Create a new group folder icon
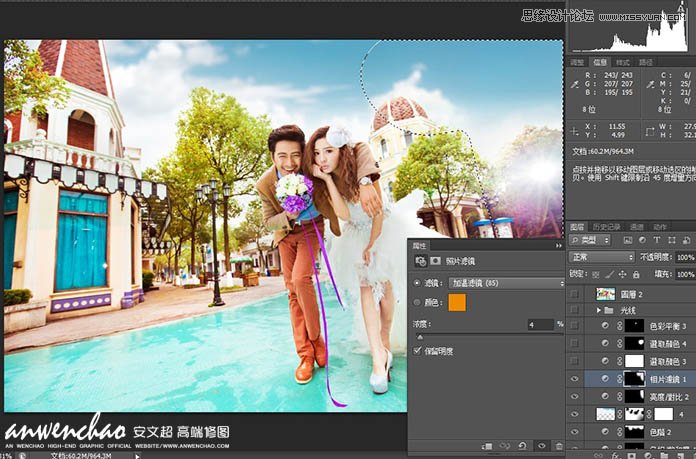Image resolution: width=696 pixels, height=459 pixels. click(x=664, y=455)
